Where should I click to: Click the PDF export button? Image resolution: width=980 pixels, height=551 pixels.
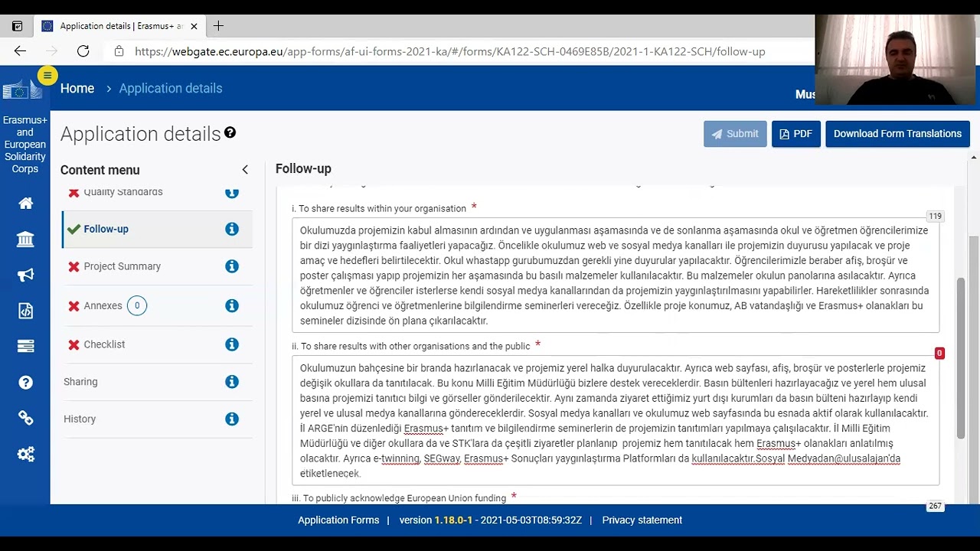pos(795,134)
